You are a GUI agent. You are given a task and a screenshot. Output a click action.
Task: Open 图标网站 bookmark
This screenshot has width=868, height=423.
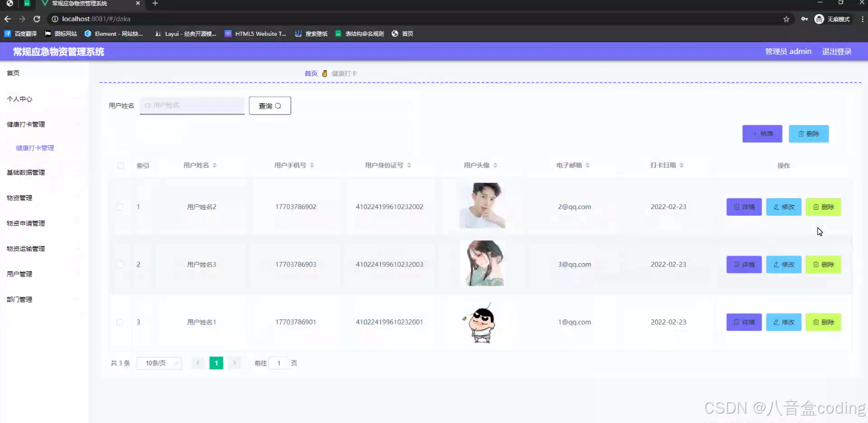(60, 34)
